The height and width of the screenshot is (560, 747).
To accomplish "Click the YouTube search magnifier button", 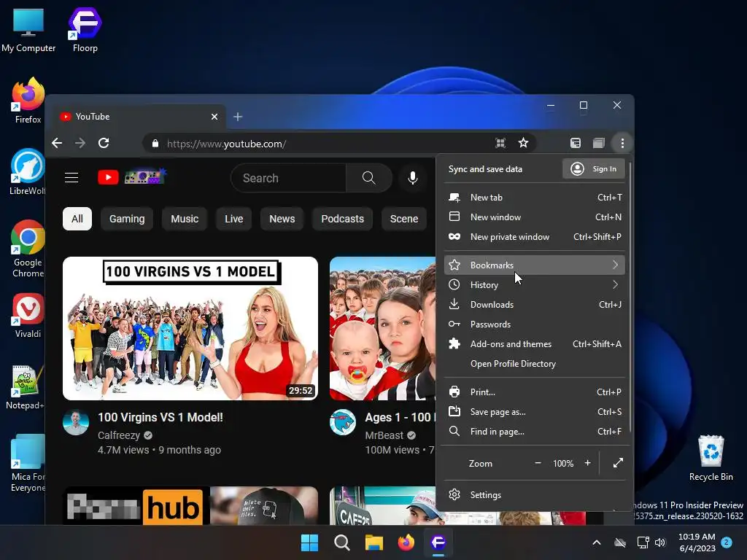I will pyautogui.click(x=368, y=178).
